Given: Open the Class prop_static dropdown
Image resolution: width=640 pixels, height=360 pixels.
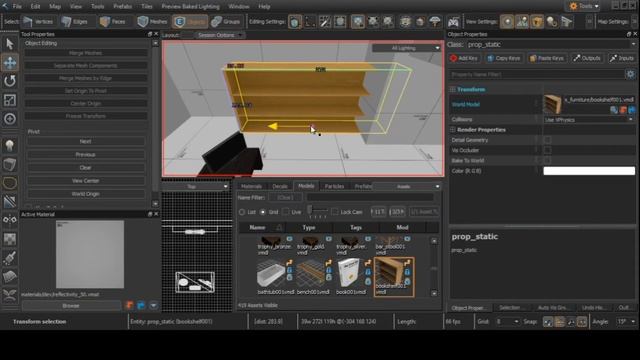Looking at the screenshot, I should [551, 44].
